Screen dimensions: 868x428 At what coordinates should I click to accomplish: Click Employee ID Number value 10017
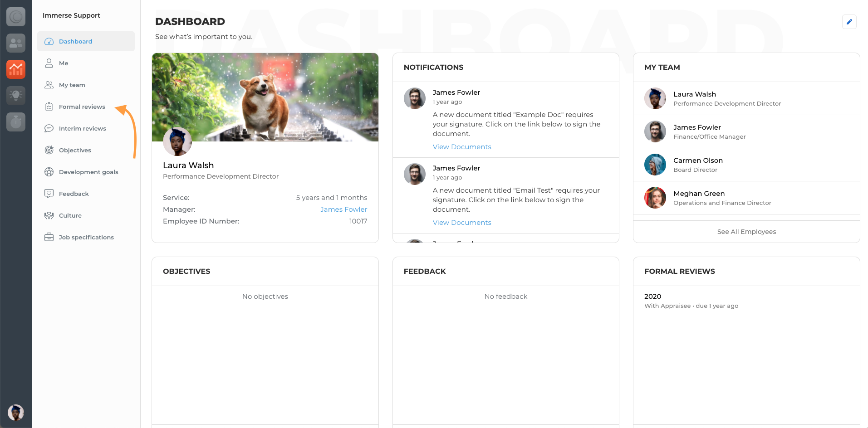[358, 221]
